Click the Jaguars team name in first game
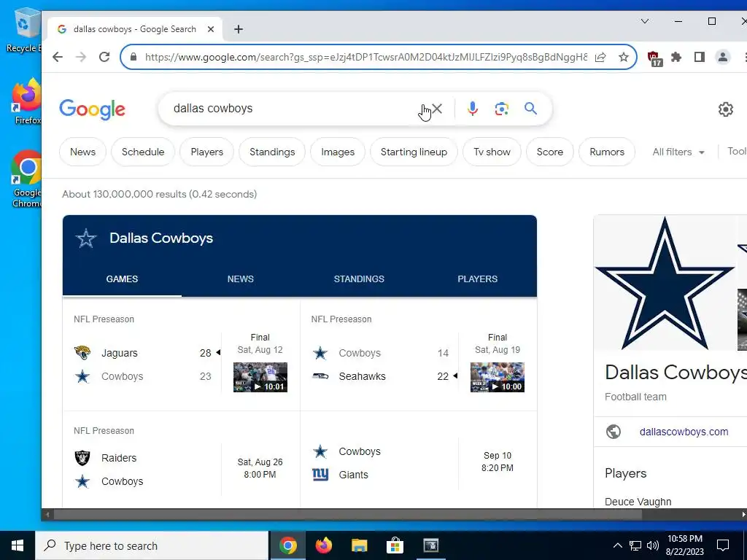The height and width of the screenshot is (560, 747). (x=119, y=353)
